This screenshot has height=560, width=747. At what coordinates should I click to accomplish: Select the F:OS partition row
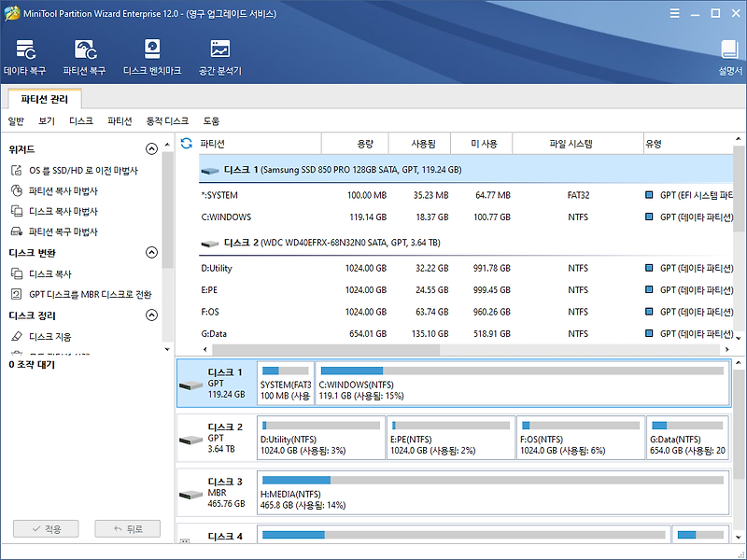click(x=465, y=312)
